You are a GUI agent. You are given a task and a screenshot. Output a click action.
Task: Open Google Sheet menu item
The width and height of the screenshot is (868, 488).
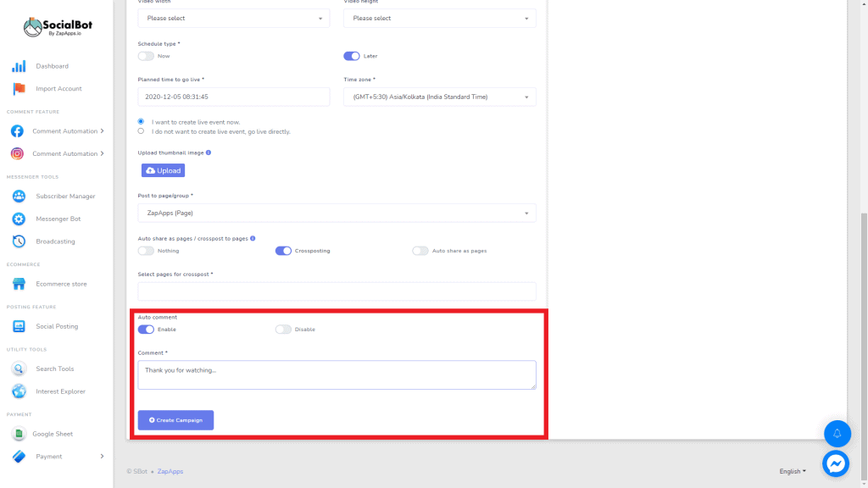pyautogui.click(x=53, y=434)
